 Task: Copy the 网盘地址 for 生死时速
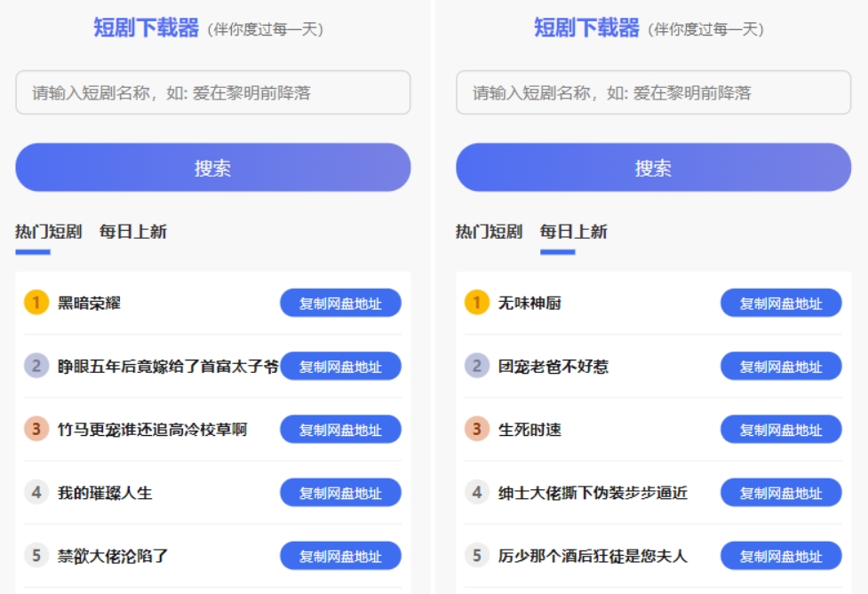779,429
